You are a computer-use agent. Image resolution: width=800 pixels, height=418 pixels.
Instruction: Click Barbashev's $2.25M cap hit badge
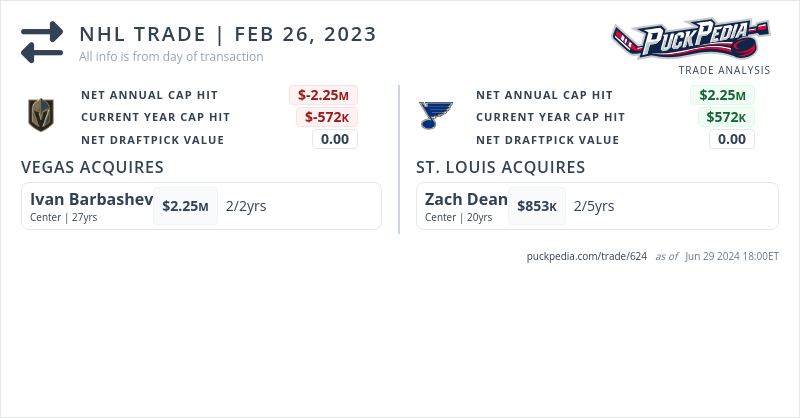[x=185, y=206]
